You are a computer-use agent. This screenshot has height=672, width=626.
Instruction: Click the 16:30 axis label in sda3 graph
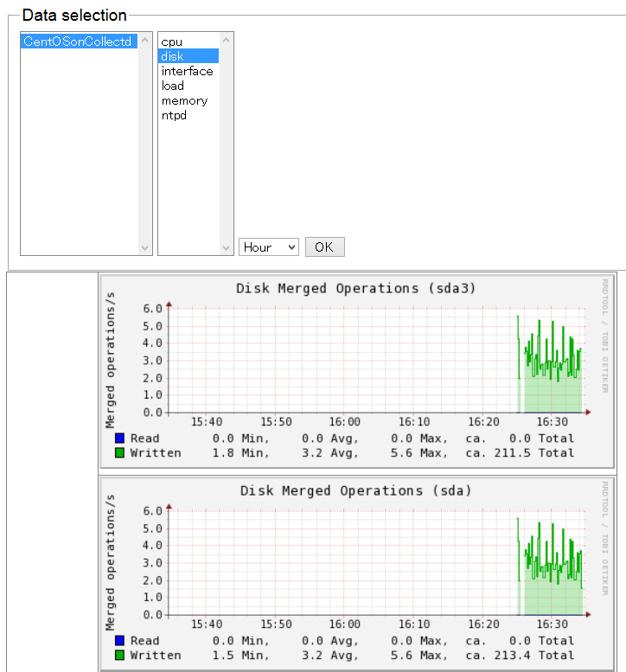[553, 422]
